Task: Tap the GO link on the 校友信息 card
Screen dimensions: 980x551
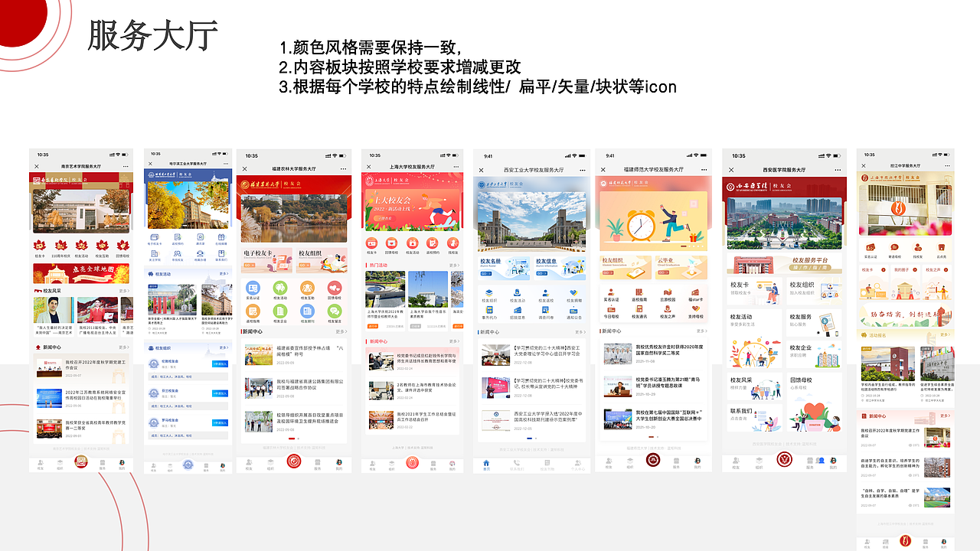Action: (542, 273)
